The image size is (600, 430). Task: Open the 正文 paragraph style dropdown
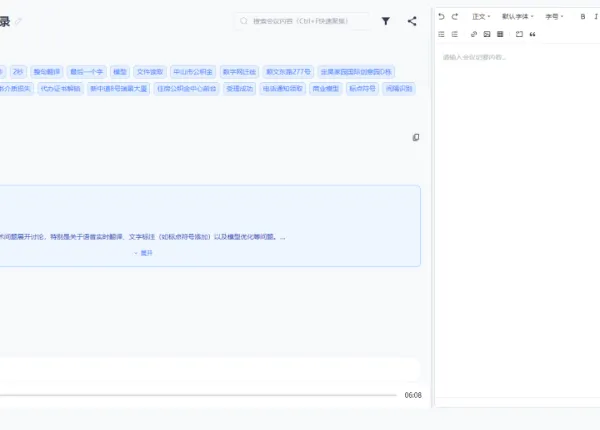click(x=481, y=16)
